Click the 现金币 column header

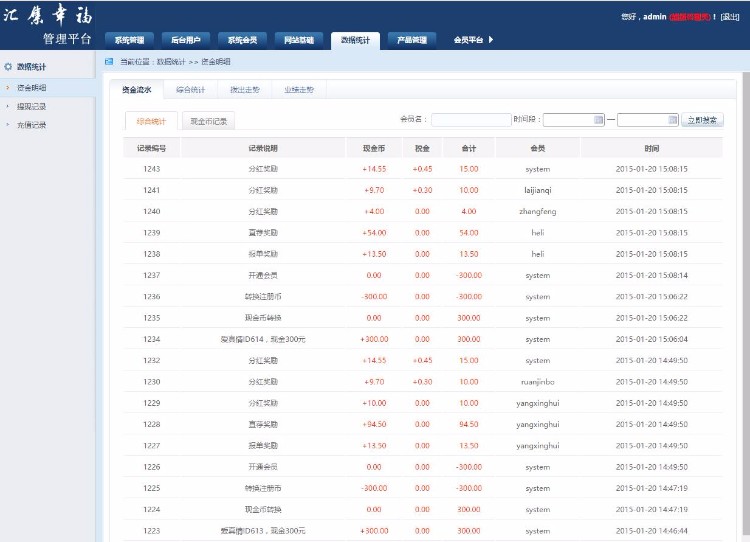[374, 148]
